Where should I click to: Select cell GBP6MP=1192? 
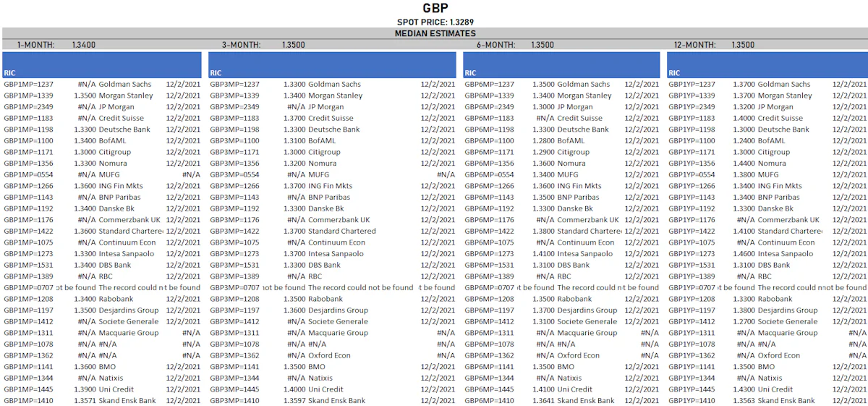pyautogui.click(x=489, y=208)
